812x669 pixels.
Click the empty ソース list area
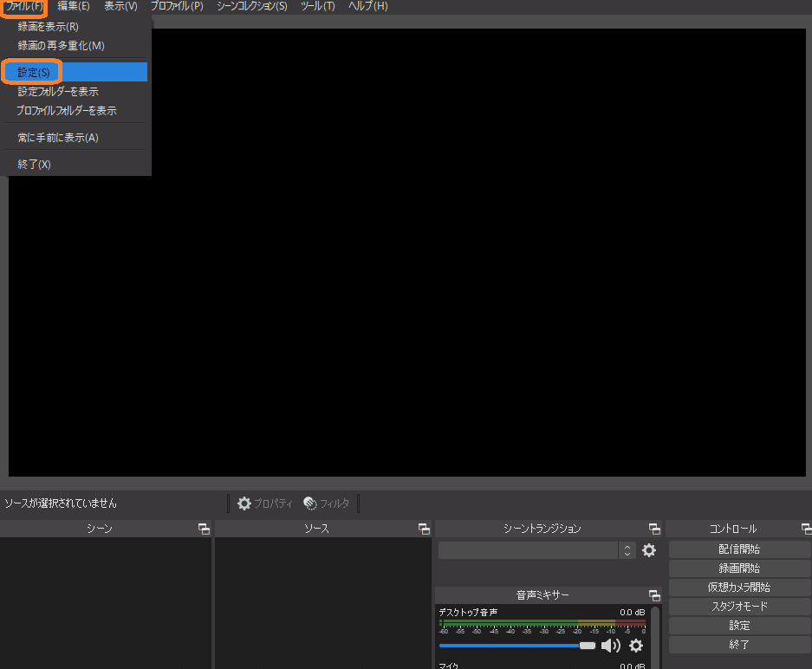(323, 603)
